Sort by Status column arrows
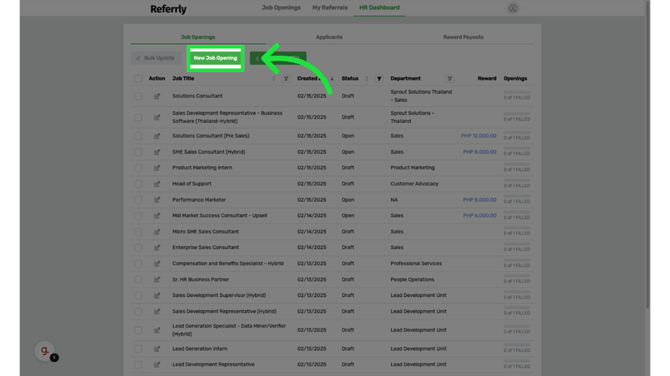The width and height of the screenshot is (670, 376). [367, 79]
